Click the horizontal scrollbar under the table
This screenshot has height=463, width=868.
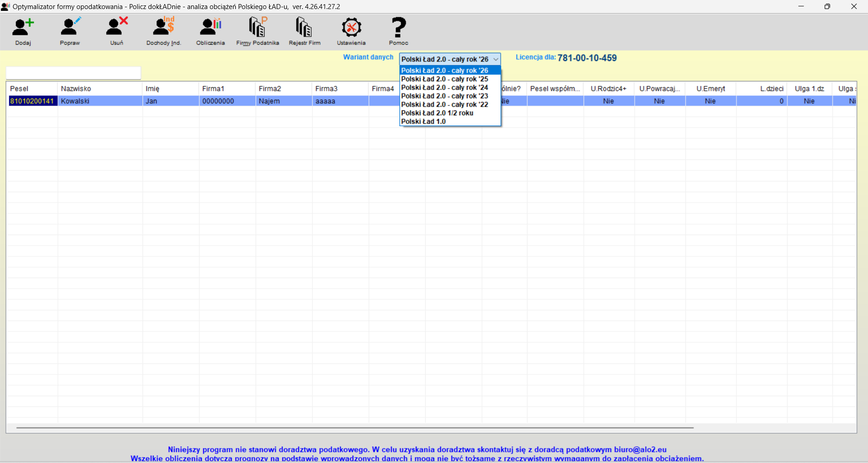pos(355,428)
